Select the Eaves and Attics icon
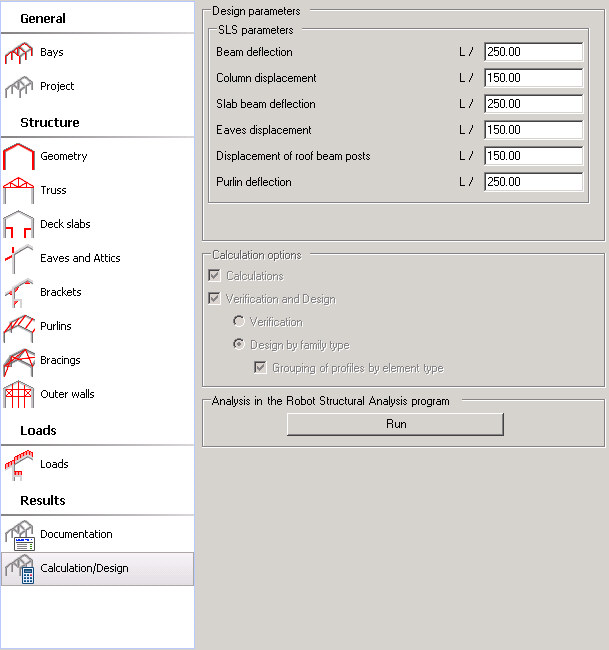609x650 pixels. coord(19,259)
